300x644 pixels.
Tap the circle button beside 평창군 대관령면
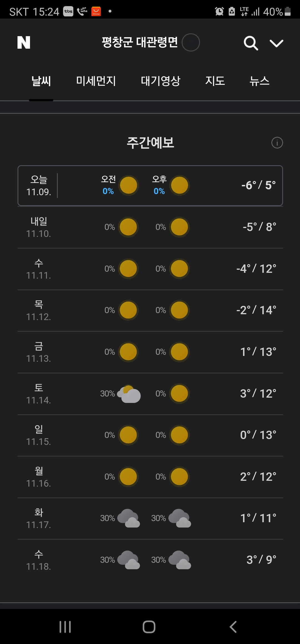pos(191,42)
